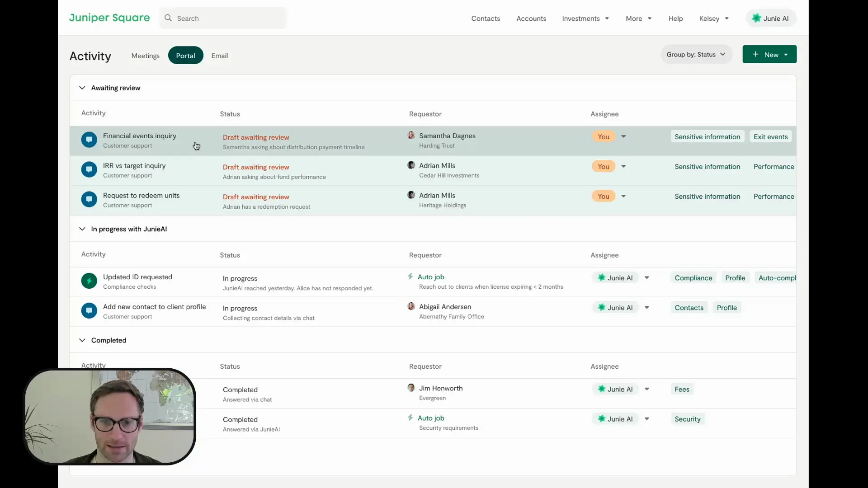
Task: Open the Auto job link for Updated ID
Action: [431, 277]
